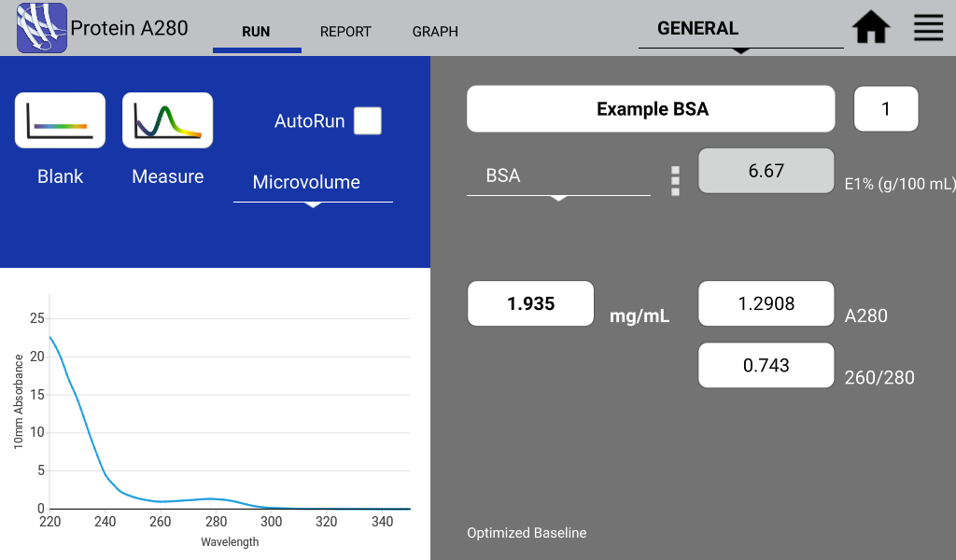This screenshot has width=956, height=560.
Task: Open the three-dot protein options icon
Action: (x=675, y=181)
